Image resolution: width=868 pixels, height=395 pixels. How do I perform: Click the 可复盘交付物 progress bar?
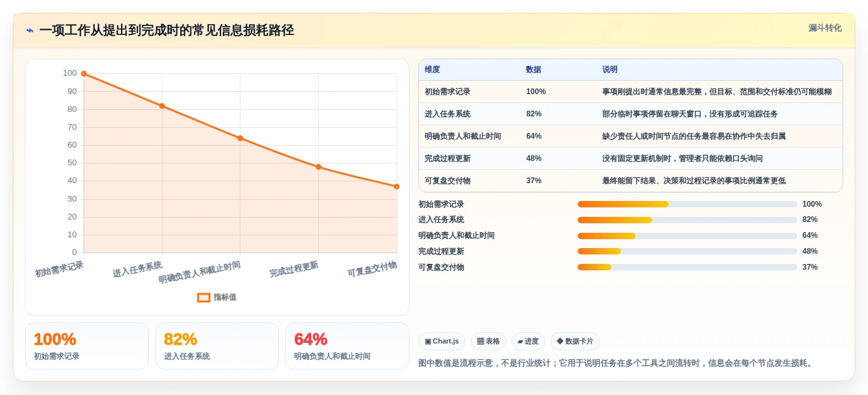coord(687,267)
